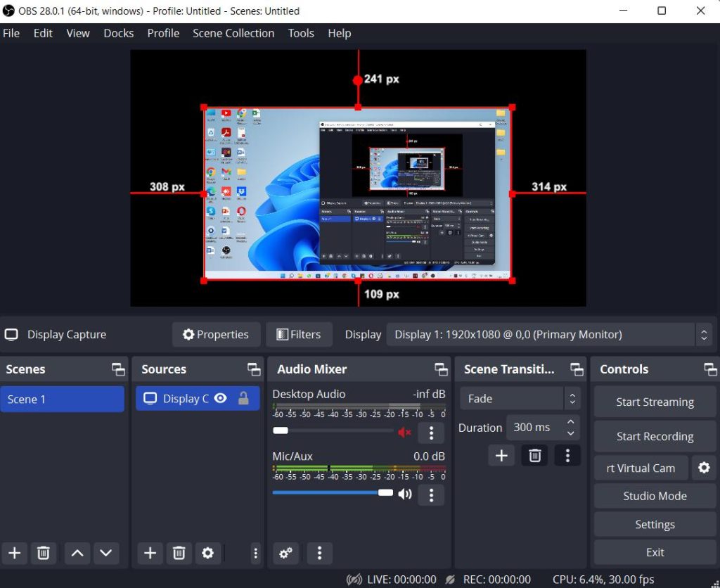Image resolution: width=720 pixels, height=588 pixels.
Task: Pop out the Controls dock
Action: pos(710,369)
